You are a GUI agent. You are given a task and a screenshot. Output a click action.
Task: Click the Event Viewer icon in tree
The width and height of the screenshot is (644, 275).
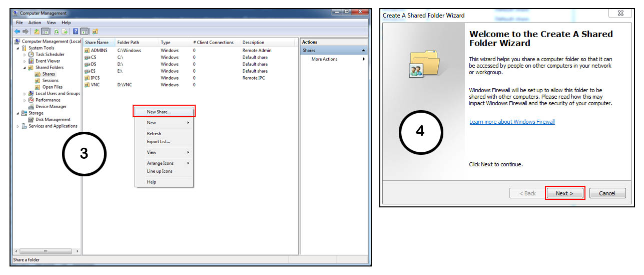click(x=31, y=61)
